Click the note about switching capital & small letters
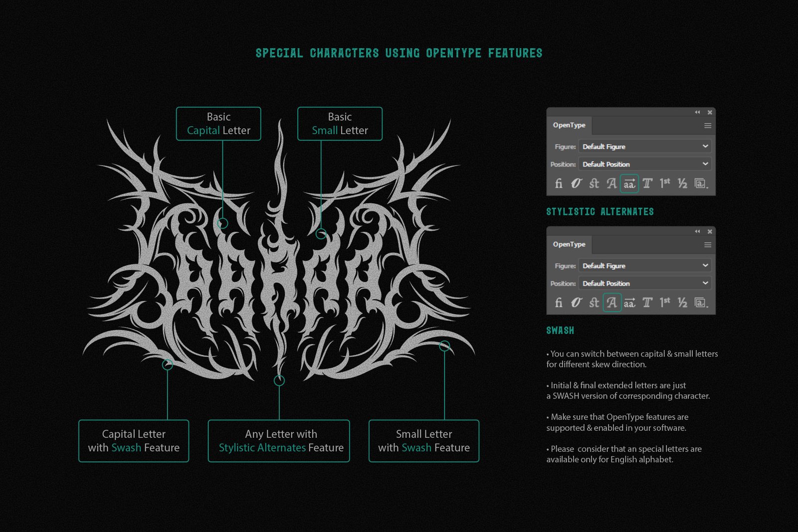798x532 pixels. click(x=632, y=359)
